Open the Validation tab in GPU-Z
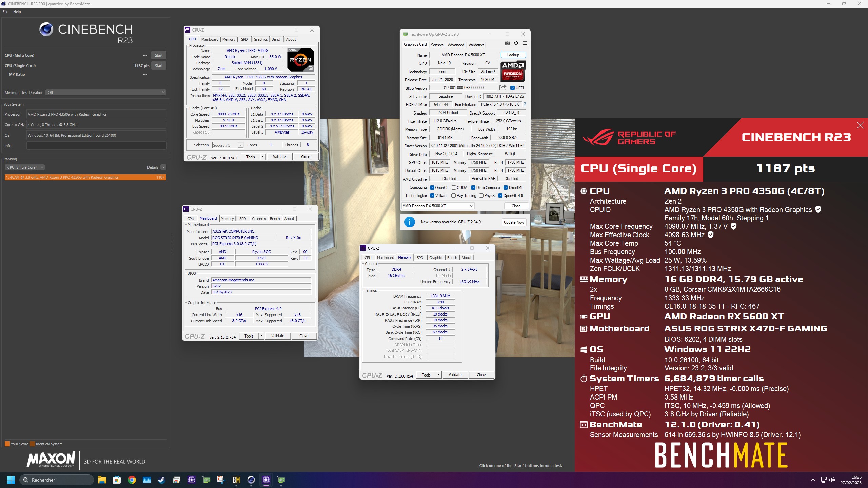This screenshot has width=868, height=488. point(476,45)
